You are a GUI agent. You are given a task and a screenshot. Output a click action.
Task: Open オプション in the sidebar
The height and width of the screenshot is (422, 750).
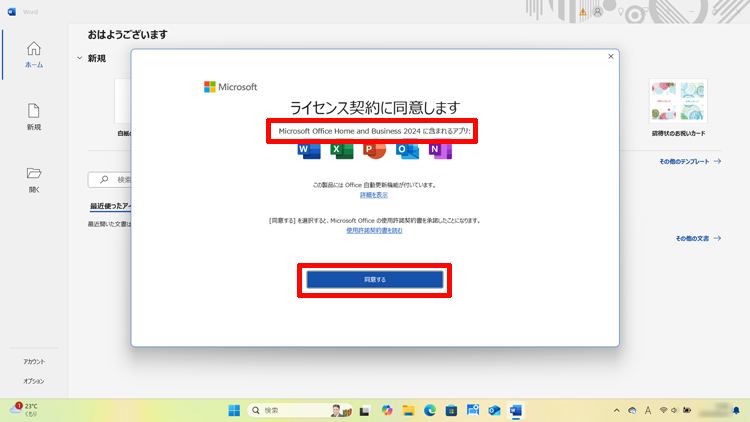34,381
